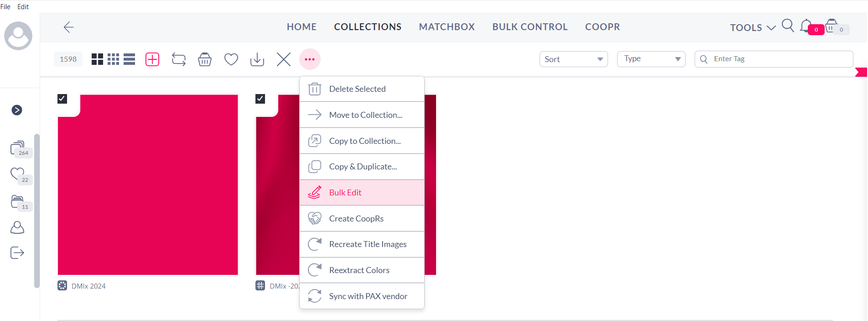Image resolution: width=868 pixels, height=321 pixels.
Task: Open the account sidebar icon
Action: pos(17,227)
